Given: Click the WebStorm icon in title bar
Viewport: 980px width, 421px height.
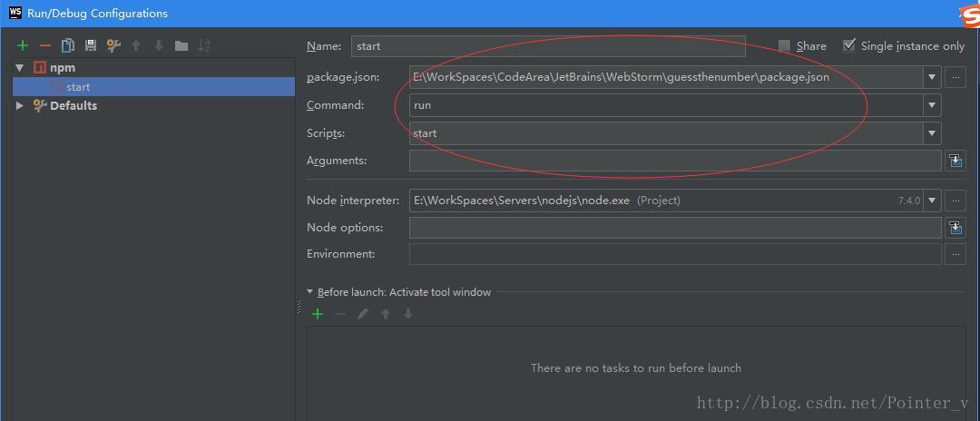Looking at the screenshot, I should pyautogui.click(x=15, y=13).
